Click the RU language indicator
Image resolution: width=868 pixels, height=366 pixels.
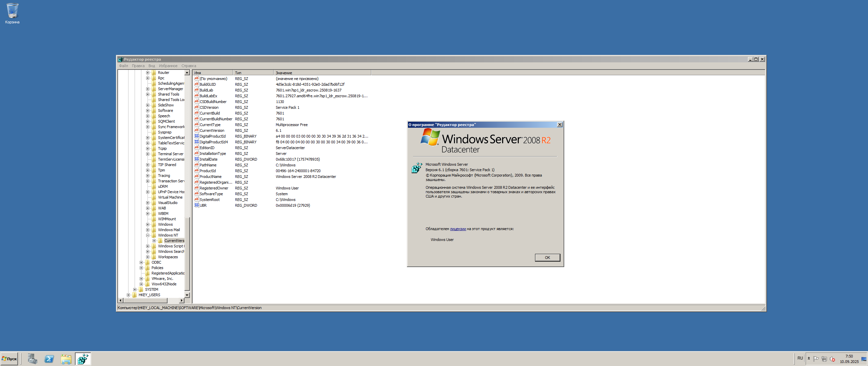[800, 358]
